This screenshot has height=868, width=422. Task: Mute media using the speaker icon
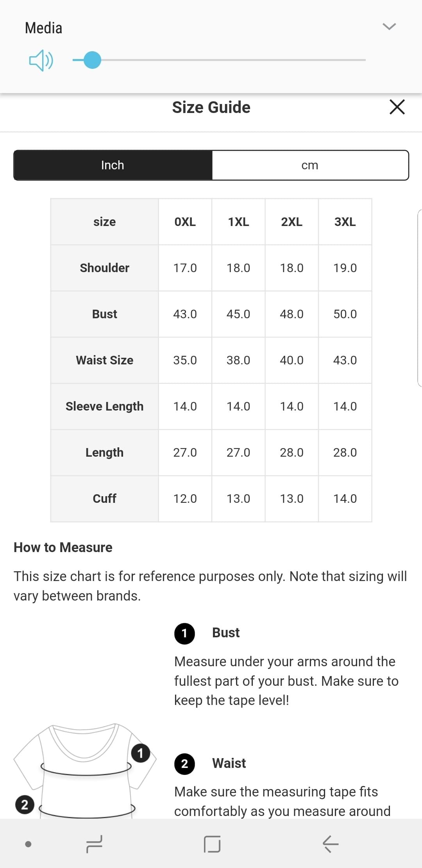[41, 61]
